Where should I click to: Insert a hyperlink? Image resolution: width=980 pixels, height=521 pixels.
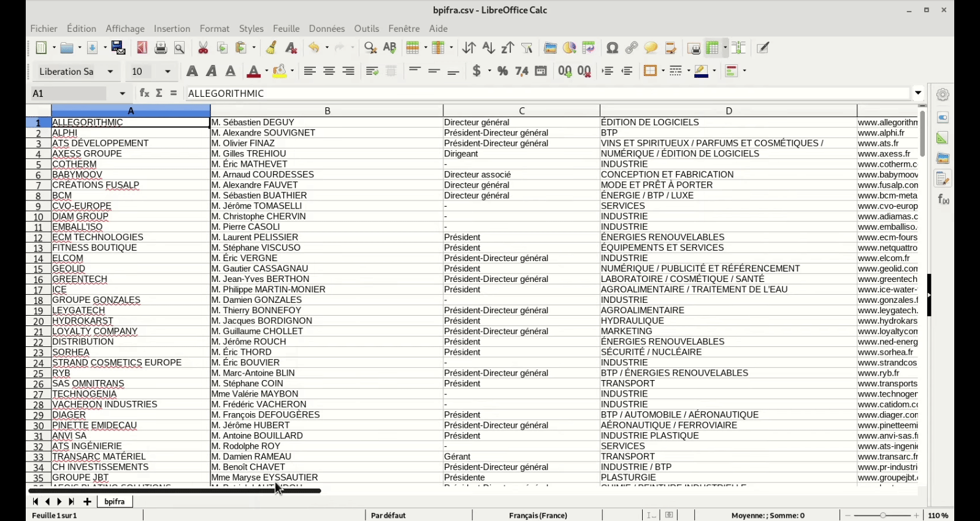point(632,48)
